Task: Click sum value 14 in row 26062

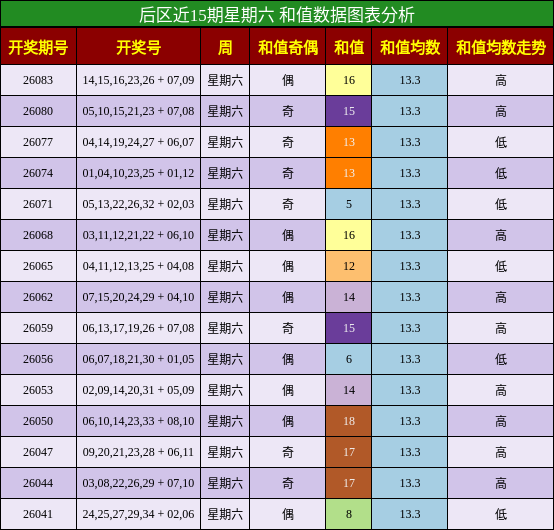Action: point(349,297)
